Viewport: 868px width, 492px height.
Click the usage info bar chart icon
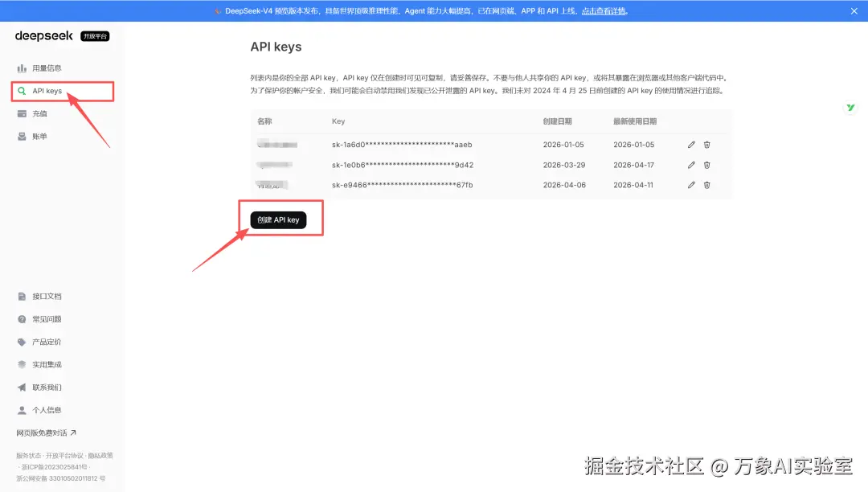22,68
